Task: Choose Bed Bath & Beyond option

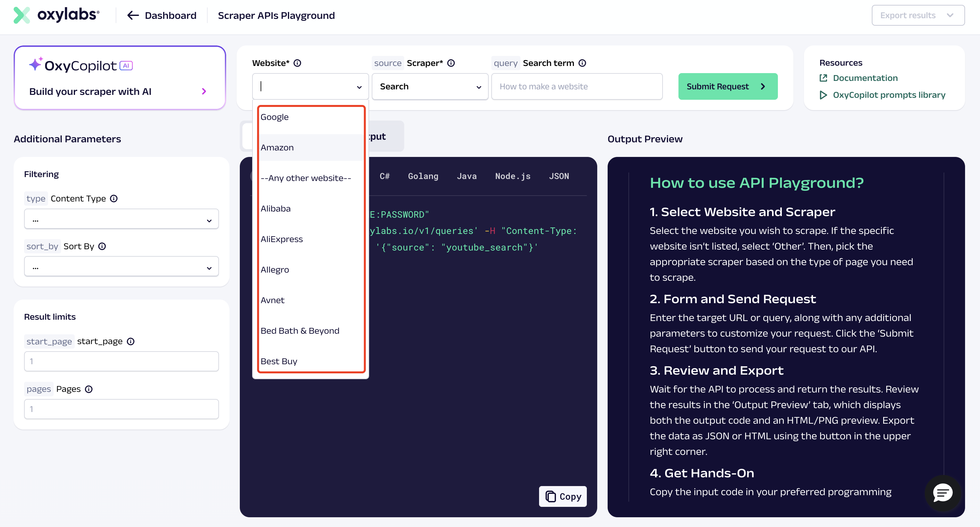Action: [x=300, y=331]
